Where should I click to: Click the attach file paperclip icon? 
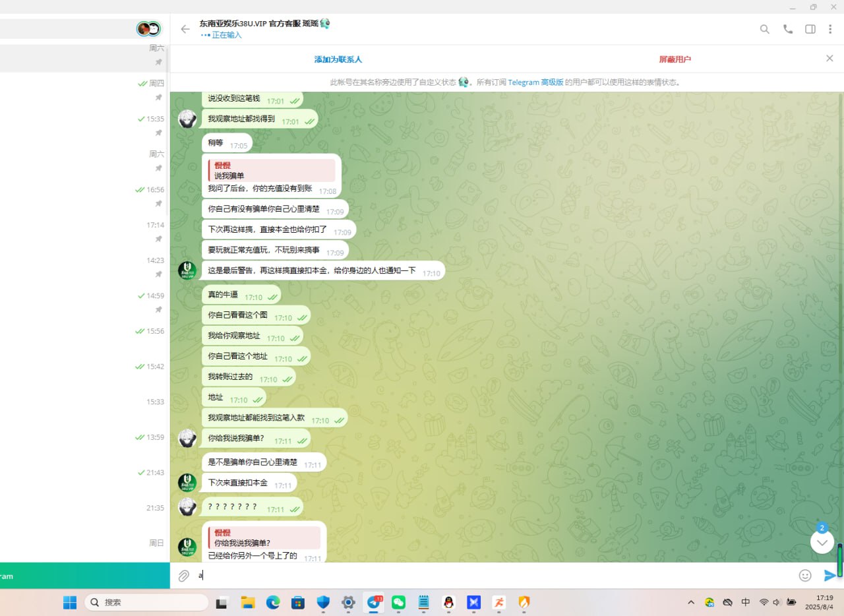tap(184, 576)
